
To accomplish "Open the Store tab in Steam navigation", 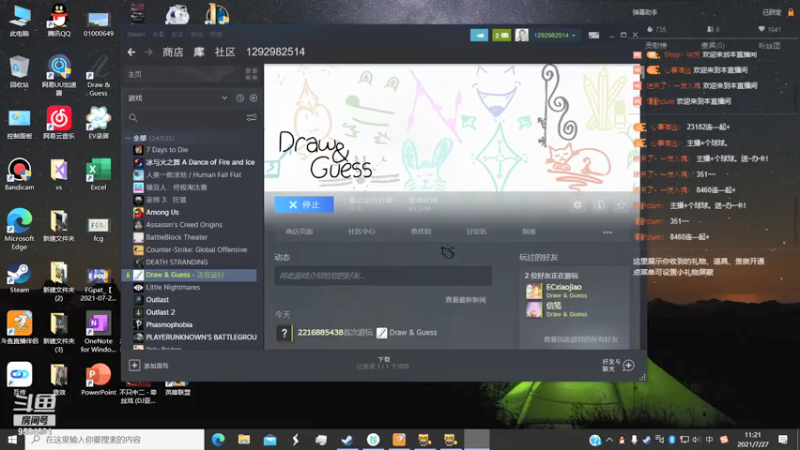I will point(172,52).
